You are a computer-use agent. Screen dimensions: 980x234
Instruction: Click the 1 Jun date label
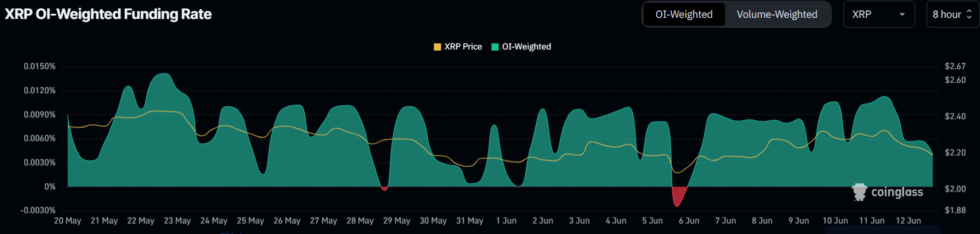(506, 221)
